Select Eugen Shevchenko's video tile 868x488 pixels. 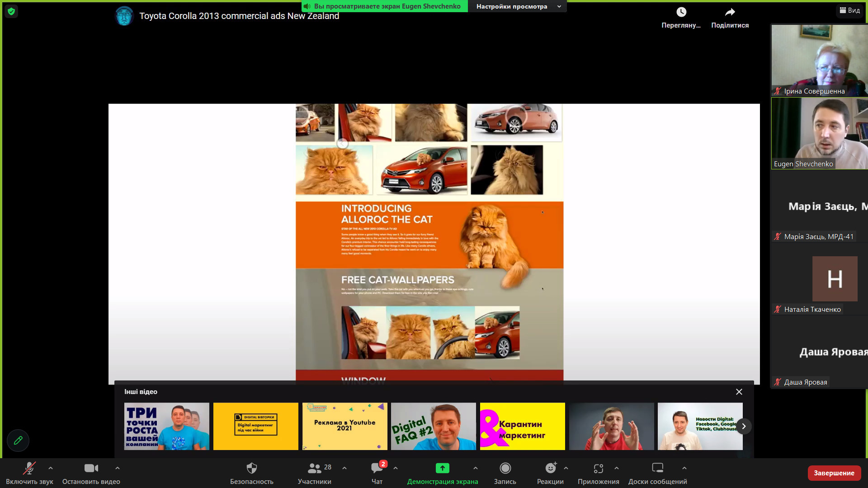point(819,133)
